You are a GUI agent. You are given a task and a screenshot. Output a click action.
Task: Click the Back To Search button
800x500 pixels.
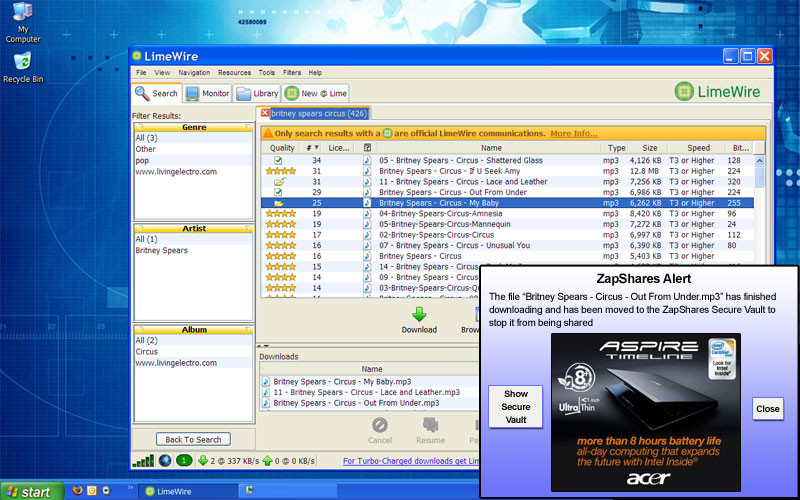click(x=193, y=439)
